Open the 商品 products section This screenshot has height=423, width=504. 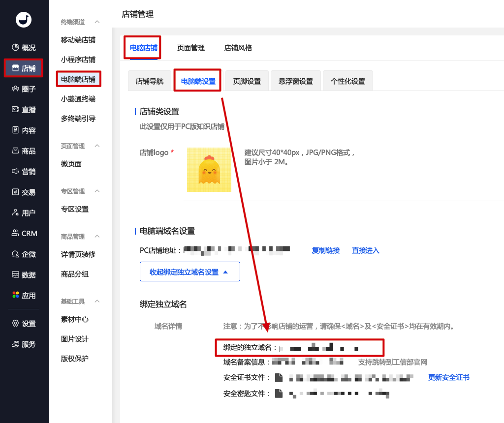[x=24, y=151]
